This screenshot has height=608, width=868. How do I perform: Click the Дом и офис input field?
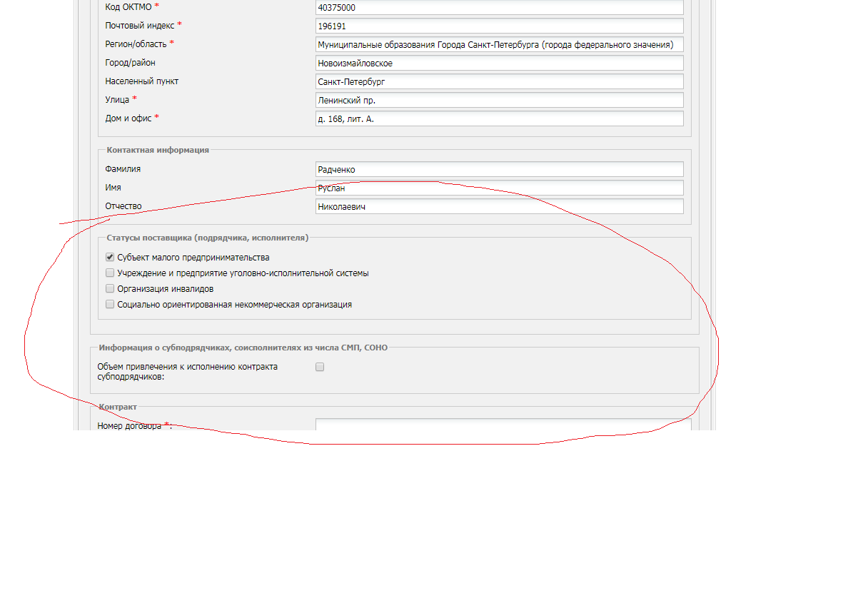point(499,118)
